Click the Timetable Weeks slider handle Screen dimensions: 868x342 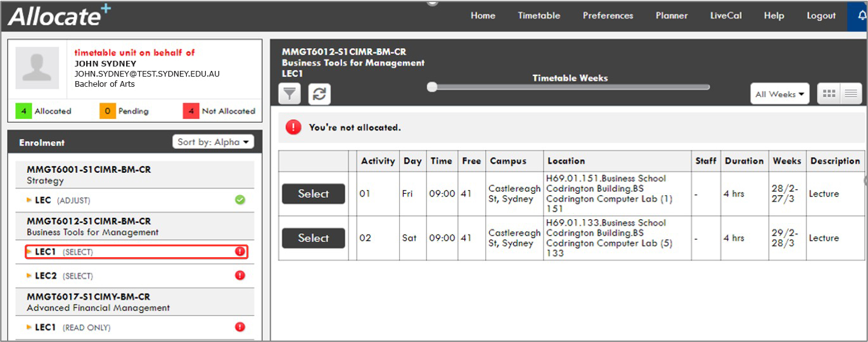pos(432,87)
